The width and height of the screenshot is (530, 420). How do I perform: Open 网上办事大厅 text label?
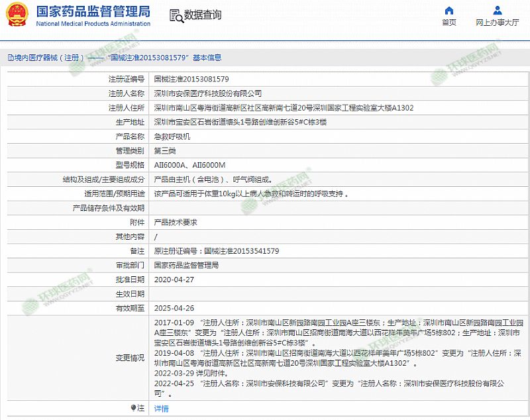click(x=498, y=23)
